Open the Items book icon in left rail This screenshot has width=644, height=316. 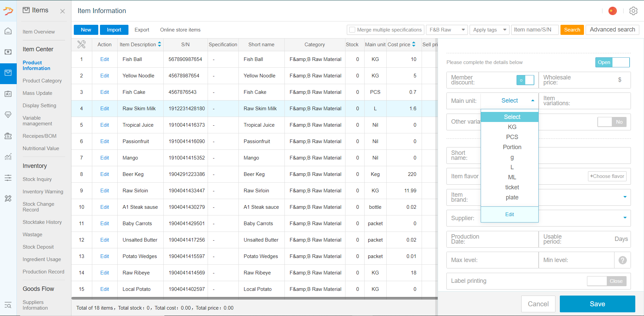tap(8, 73)
